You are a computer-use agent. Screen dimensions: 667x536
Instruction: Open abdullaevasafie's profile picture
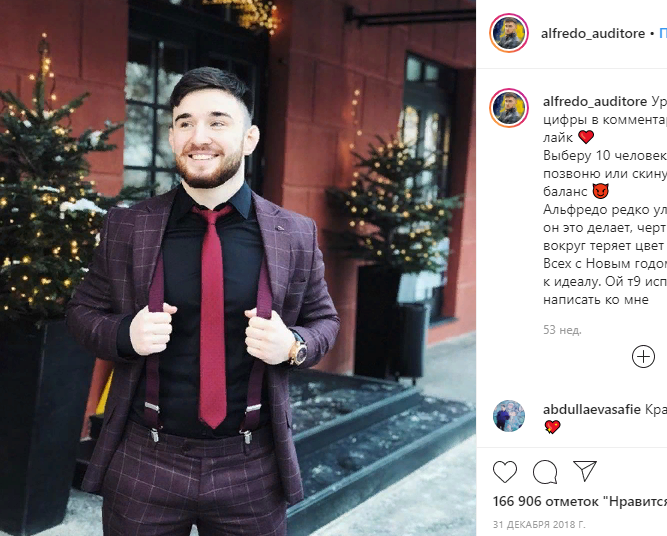pyautogui.click(x=509, y=416)
